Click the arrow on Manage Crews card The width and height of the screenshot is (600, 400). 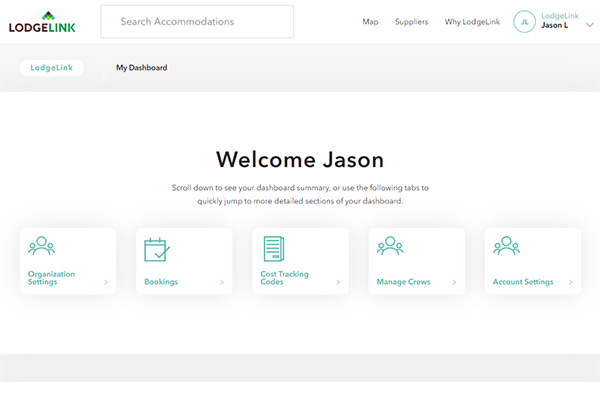pos(455,282)
